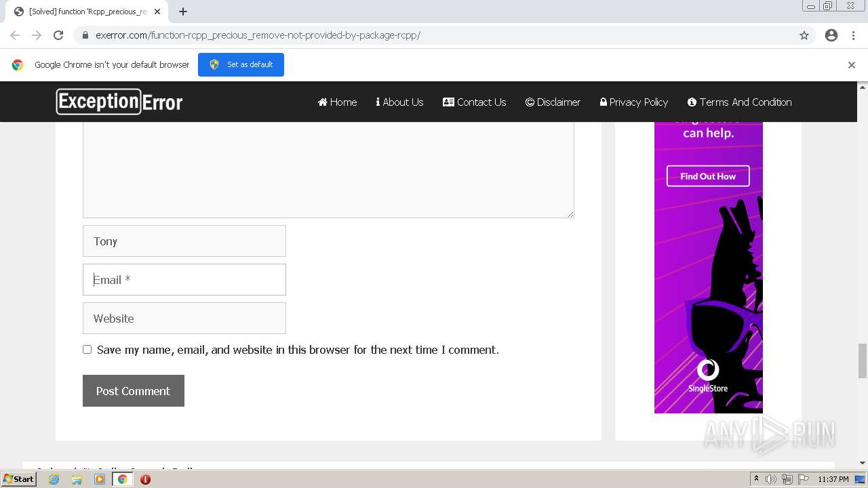Open the Privacy Policy menu link
Viewport: 868px width, 488px height.
click(634, 102)
